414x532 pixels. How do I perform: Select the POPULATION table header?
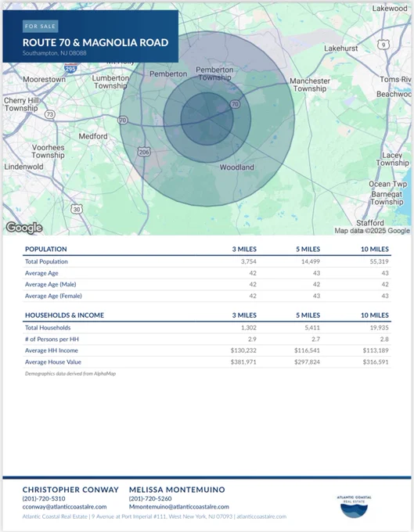pyautogui.click(x=46, y=249)
